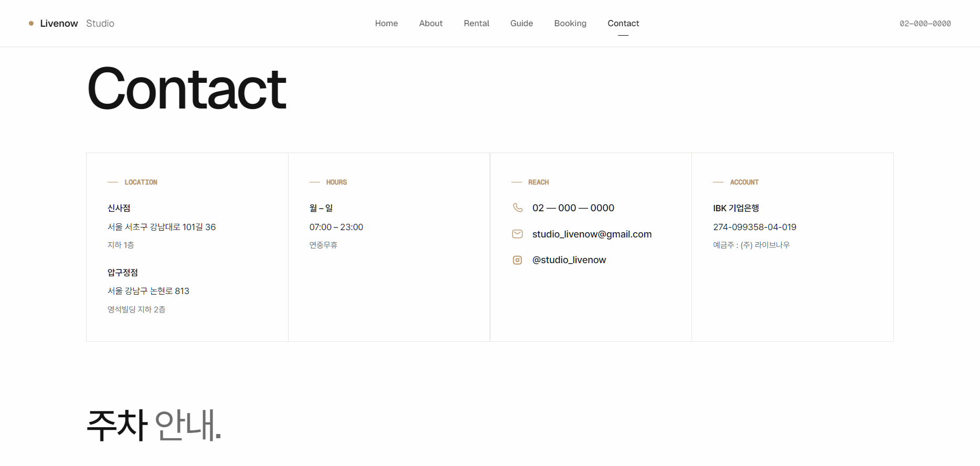Open the studio_livenow@gmail.com email link
980x466 pixels.
[x=592, y=234]
